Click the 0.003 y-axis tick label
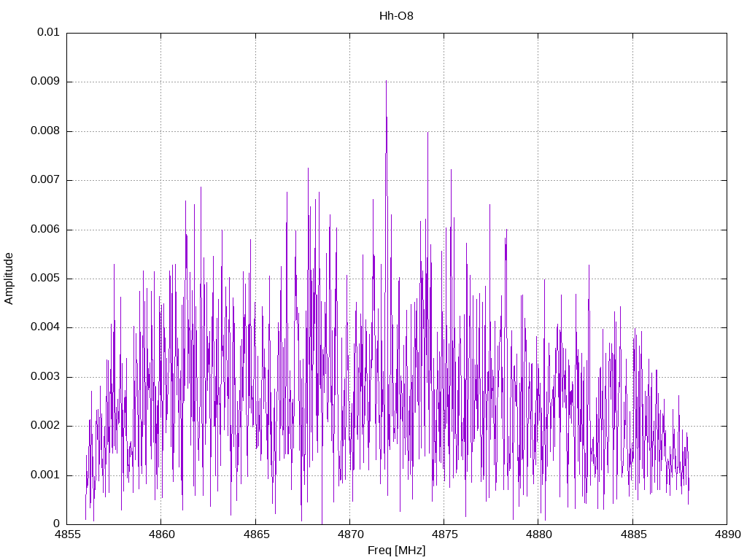 click(x=45, y=377)
